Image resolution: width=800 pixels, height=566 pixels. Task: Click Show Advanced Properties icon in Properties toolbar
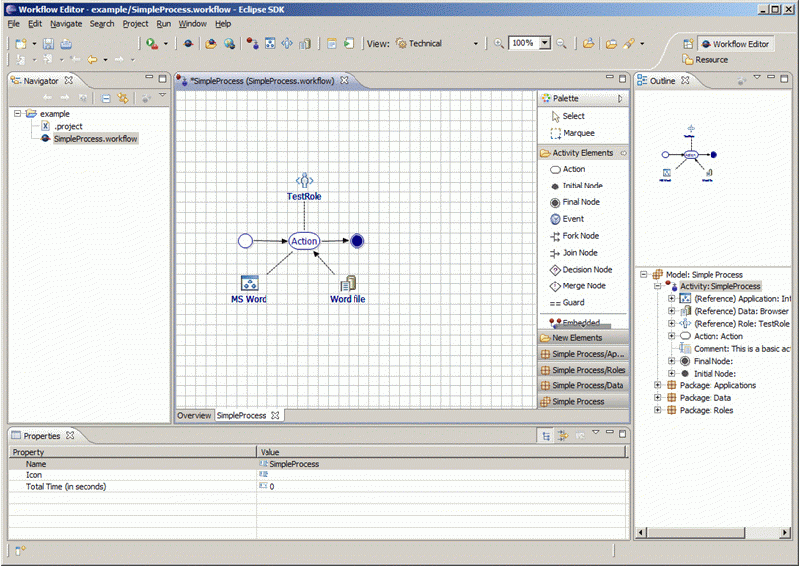563,436
